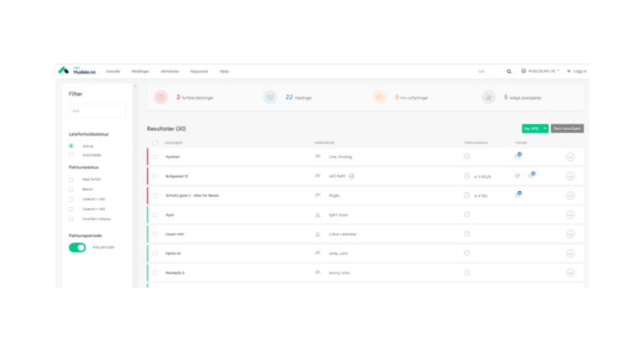Open the red overdue payments icon card
The image size is (644, 362).
[x=161, y=97]
